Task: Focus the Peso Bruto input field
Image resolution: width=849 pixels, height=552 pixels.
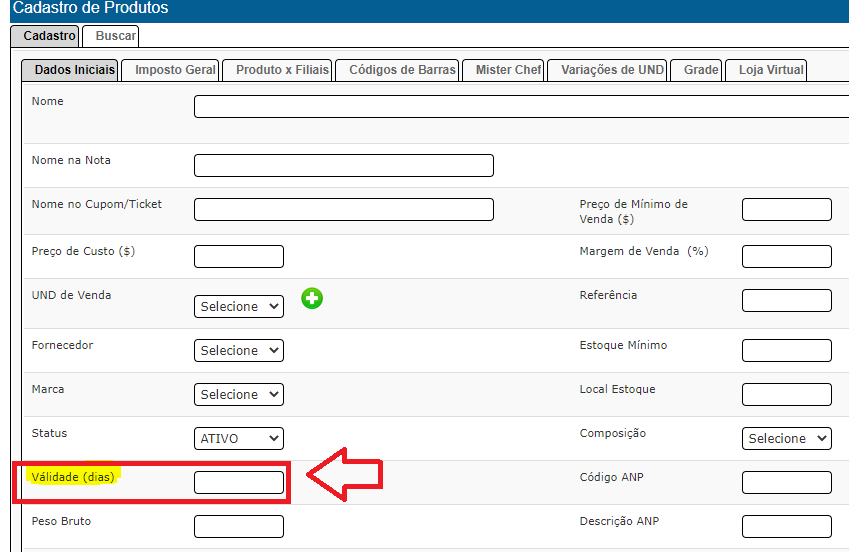Action: pos(239,526)
